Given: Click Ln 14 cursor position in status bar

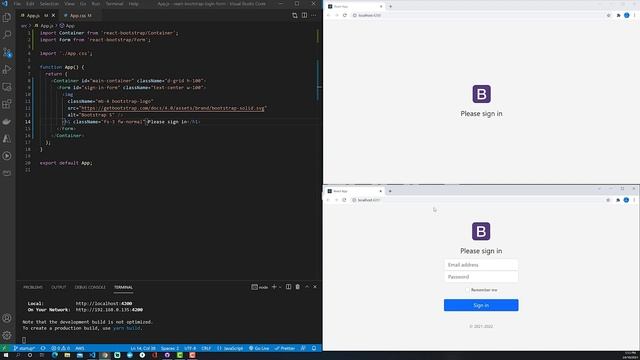Looking at the screenshot, I should tap(143, 348).
